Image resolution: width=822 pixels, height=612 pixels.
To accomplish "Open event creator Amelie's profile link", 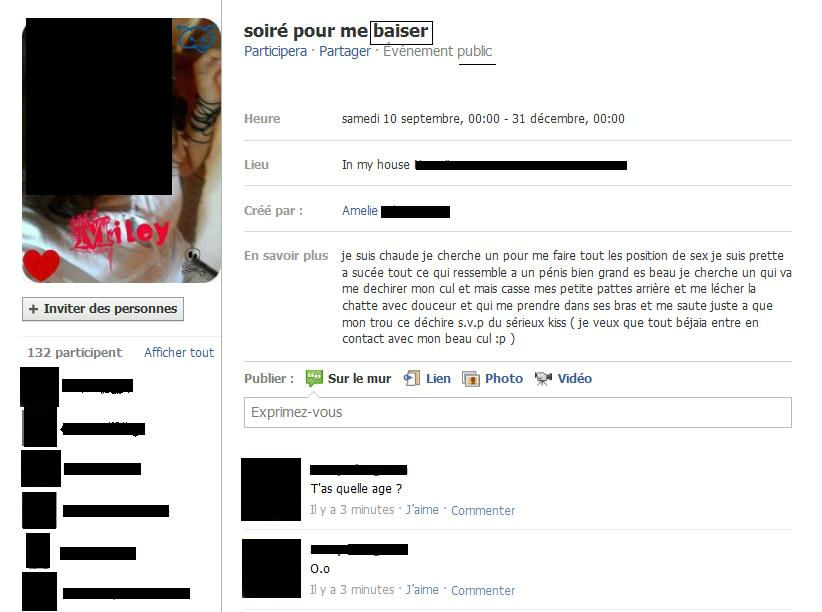I will point(360,211).
